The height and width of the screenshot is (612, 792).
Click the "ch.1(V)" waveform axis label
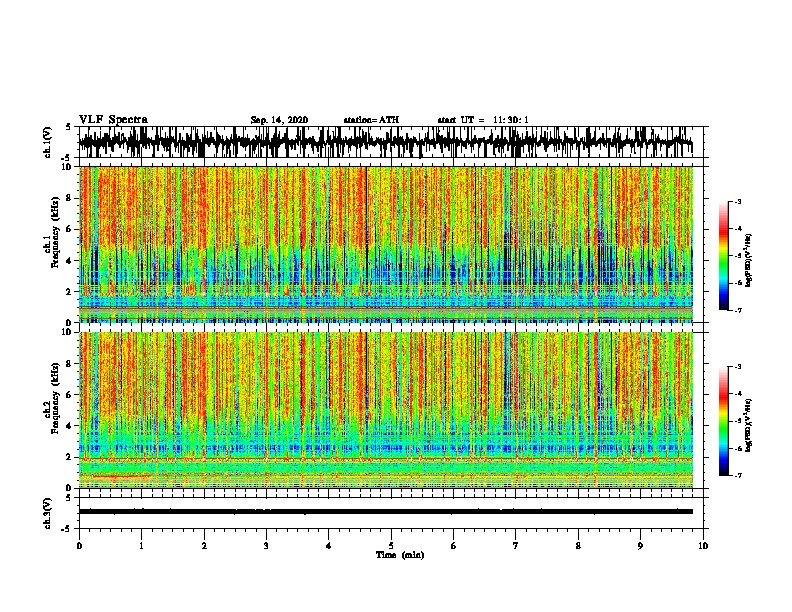point(48,142)
